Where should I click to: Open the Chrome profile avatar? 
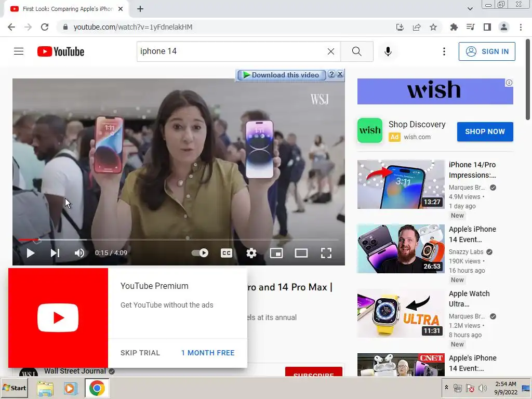pyautogui.click(x=504, y=27)
